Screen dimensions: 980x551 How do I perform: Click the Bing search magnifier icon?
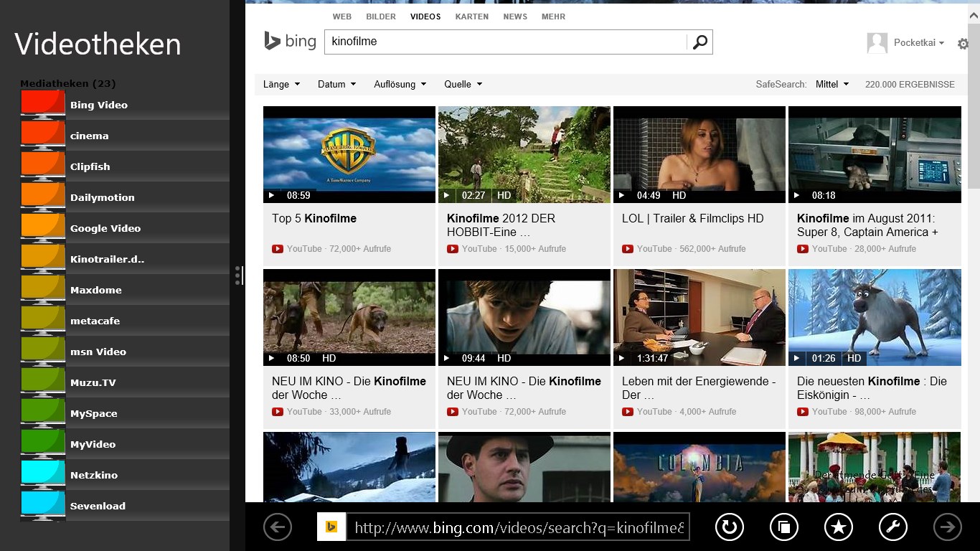699,42
